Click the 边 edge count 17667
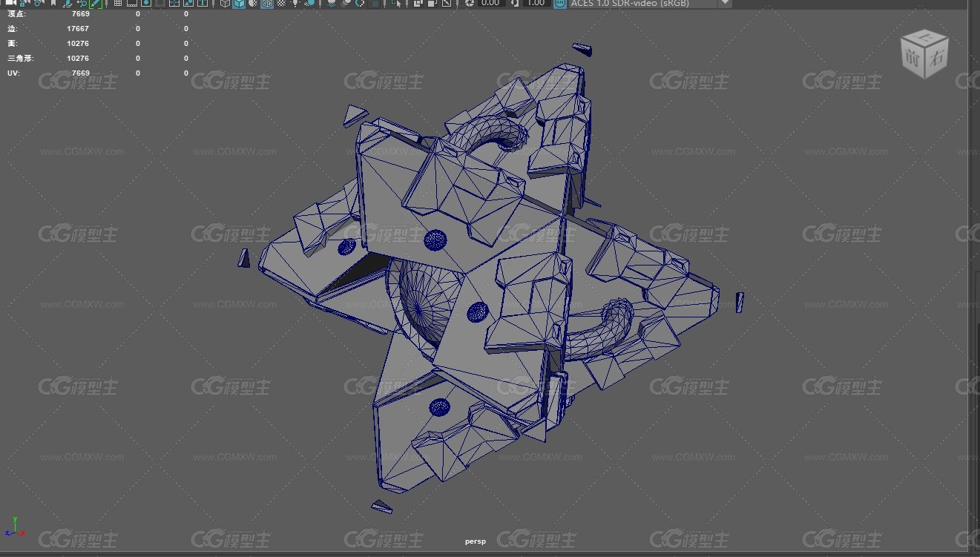The image size is (980, 557). 78,29
